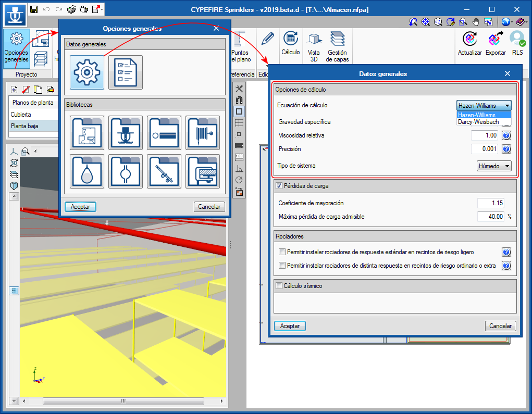Click the Cálculo ribbon button
Viewport: 532px width, 414px height.
(290, 43)
